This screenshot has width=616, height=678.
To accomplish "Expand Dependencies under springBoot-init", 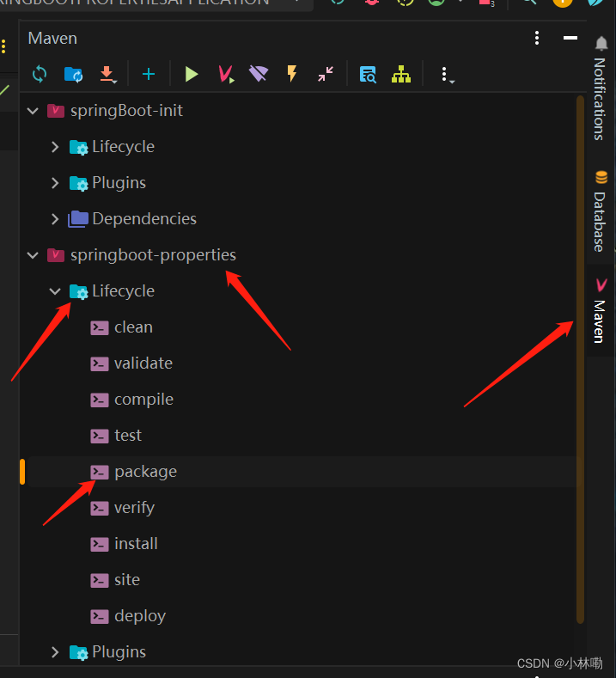I will [55, 219].
